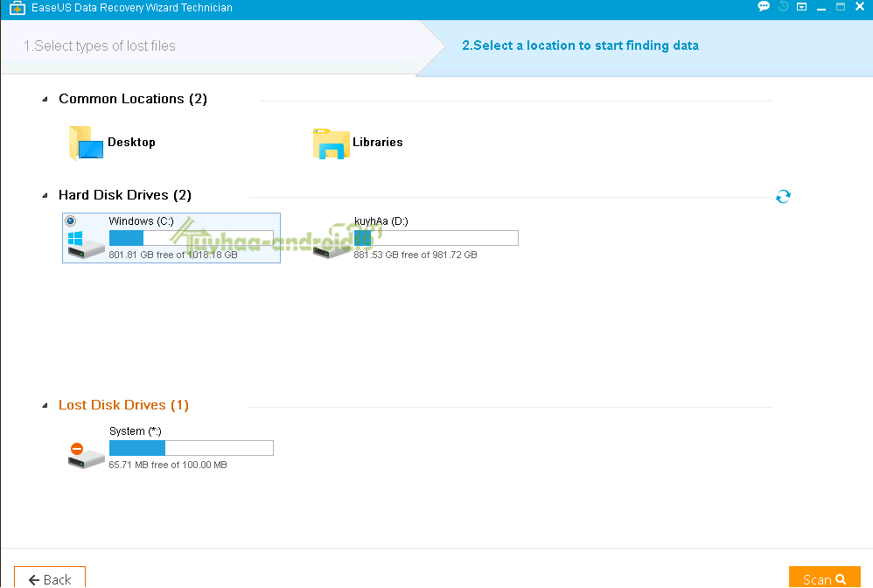Image resolution: width=873 pixels, height=588 pixels.
Task: Collapse the Common Locations section
Action: pyautogui.click(x=45, y=99)
